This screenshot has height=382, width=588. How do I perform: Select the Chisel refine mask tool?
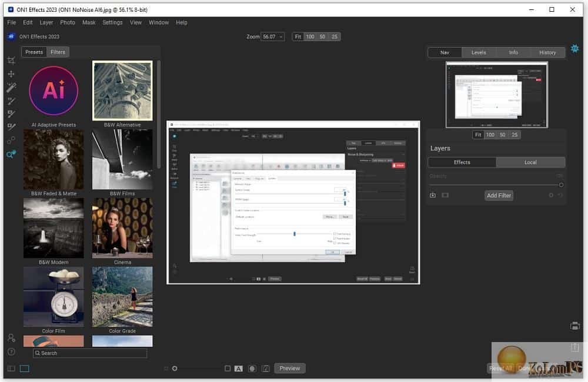11,140
